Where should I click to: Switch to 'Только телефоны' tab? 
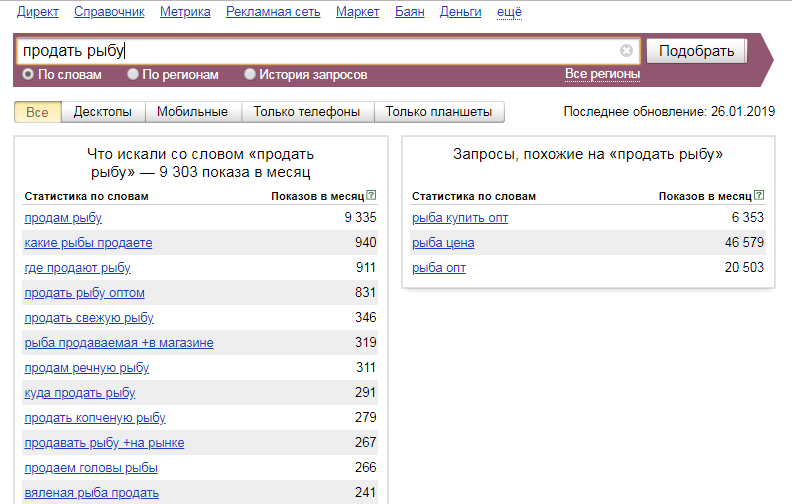307,112
